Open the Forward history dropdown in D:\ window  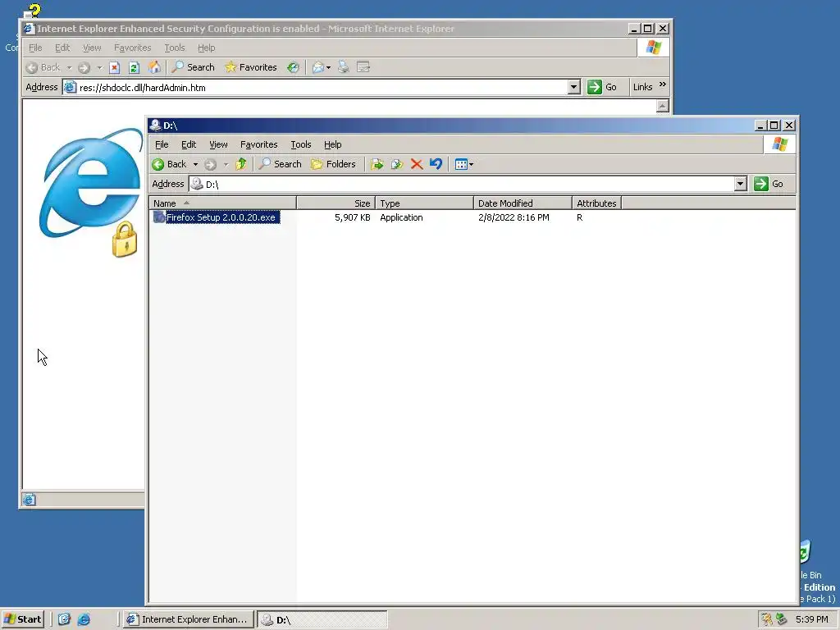click(x=226, y=164)
